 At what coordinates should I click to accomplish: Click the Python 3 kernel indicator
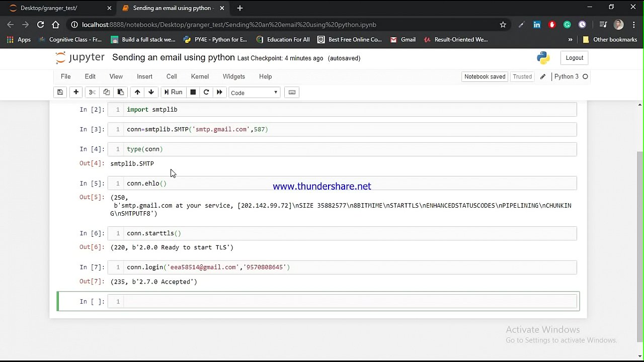[568, 76]
